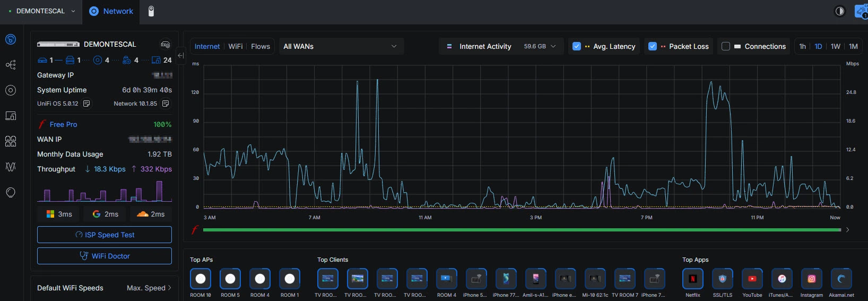This screenshot has height=301, width=868.
Task: Click the bottom-most left sidebar icon
Action: coord(11,192)
